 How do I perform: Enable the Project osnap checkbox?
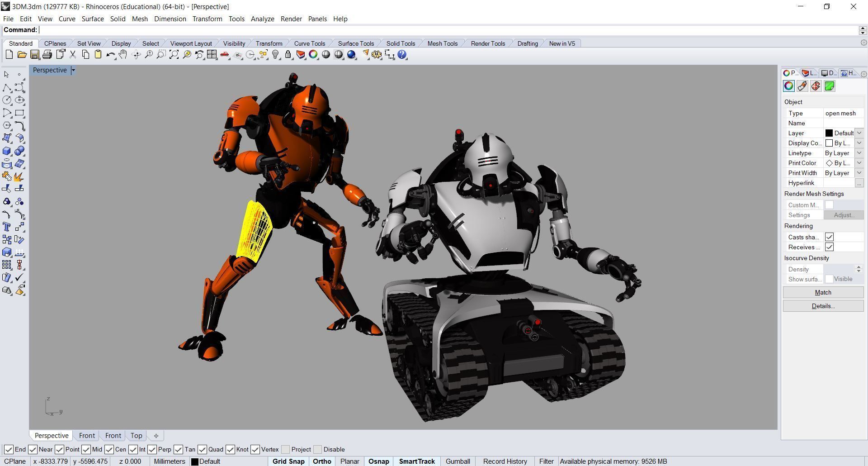click(285, 449)
